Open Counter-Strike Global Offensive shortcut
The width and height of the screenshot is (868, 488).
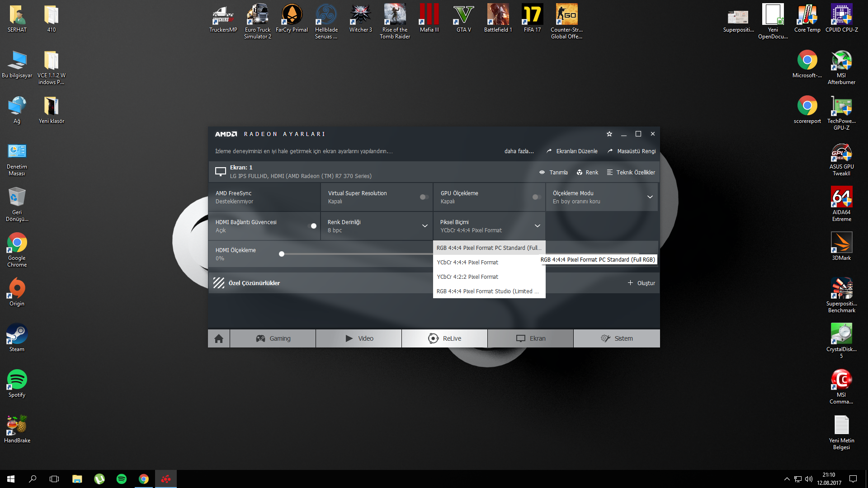pyautogui.click(x=567, y=22)
